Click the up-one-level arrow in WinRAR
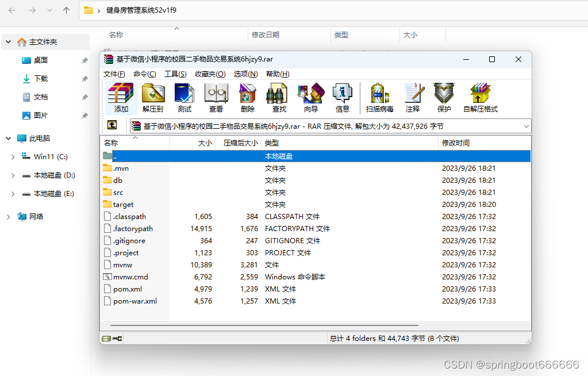Viewport: 588px width, 376px height. pos(112,125)
